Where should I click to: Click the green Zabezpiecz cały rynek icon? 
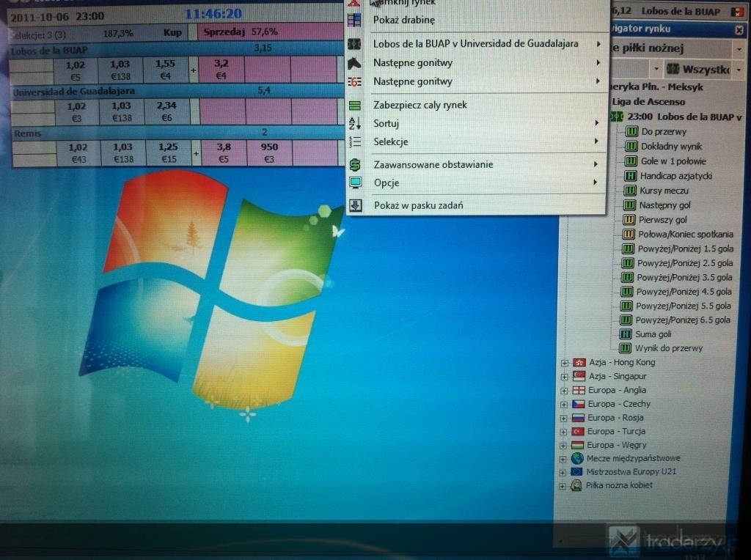click(x=355, y=106)
